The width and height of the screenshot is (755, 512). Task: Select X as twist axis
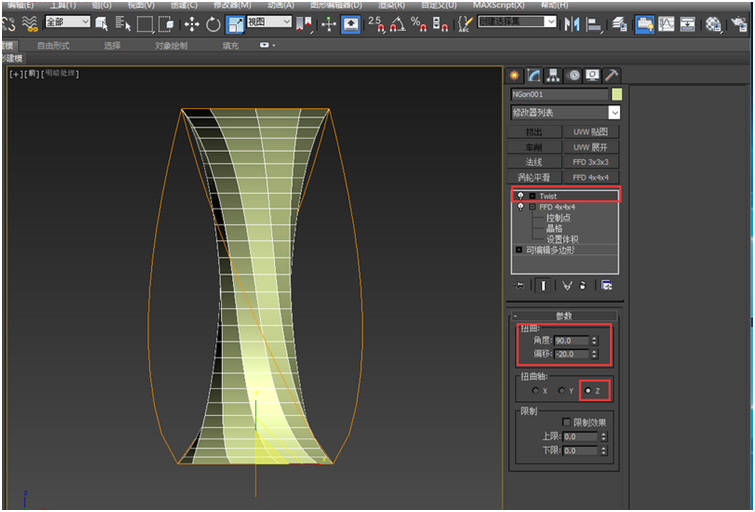(535, 391)
